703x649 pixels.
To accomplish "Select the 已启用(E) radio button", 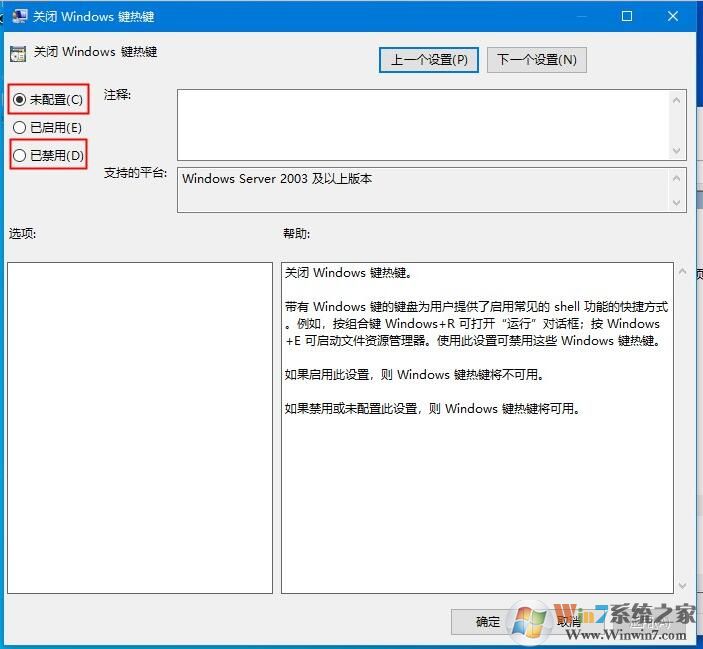I will pyautogui.click(x=47, y=128).
